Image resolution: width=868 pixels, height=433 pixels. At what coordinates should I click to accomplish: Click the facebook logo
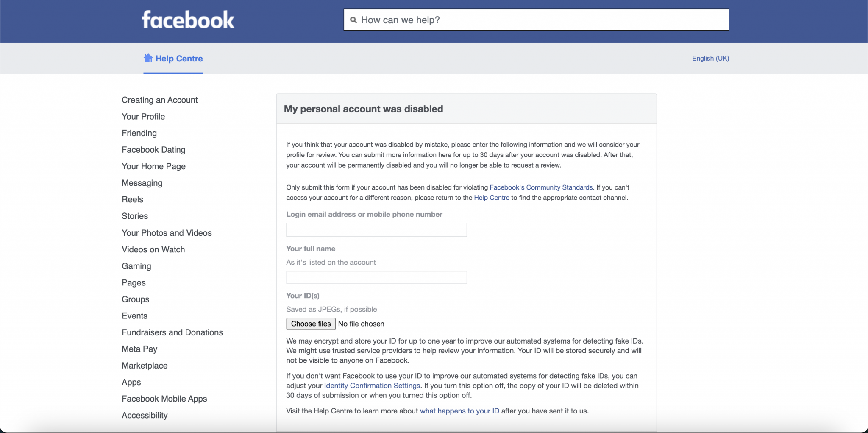(x=188, y=19)
